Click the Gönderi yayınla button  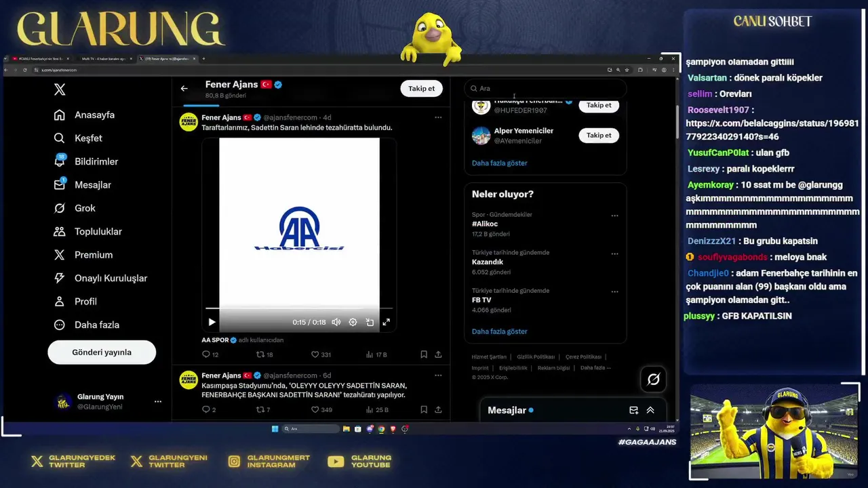(102, 352)
